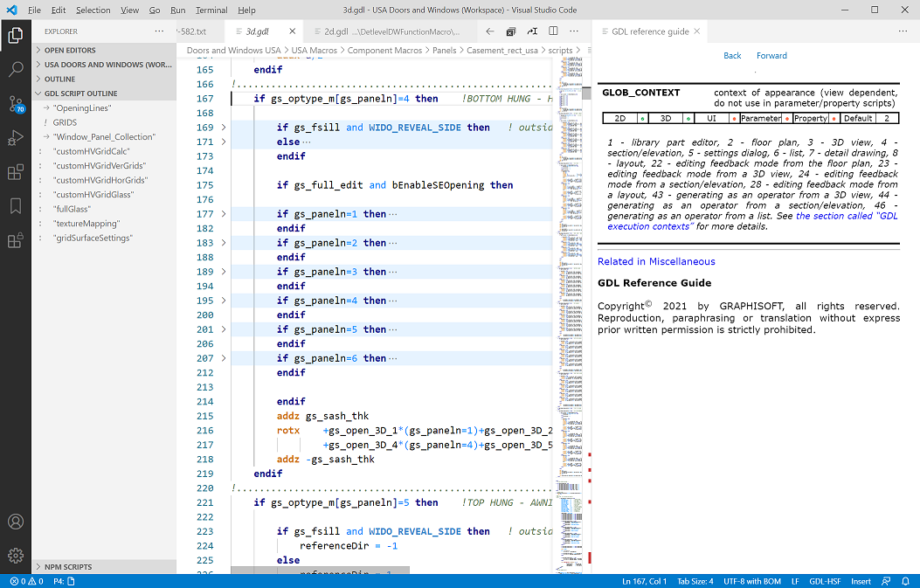This screenshot has width=920, height=588.
Task: Open the Explorer view in the activity bar
Action: pos(14,37)
